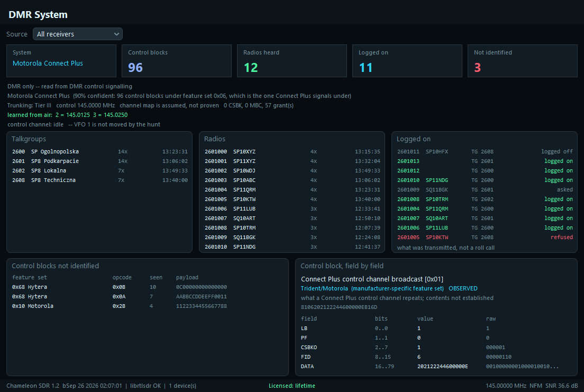Select the Radios heard count 12

(x=251, y=67)
